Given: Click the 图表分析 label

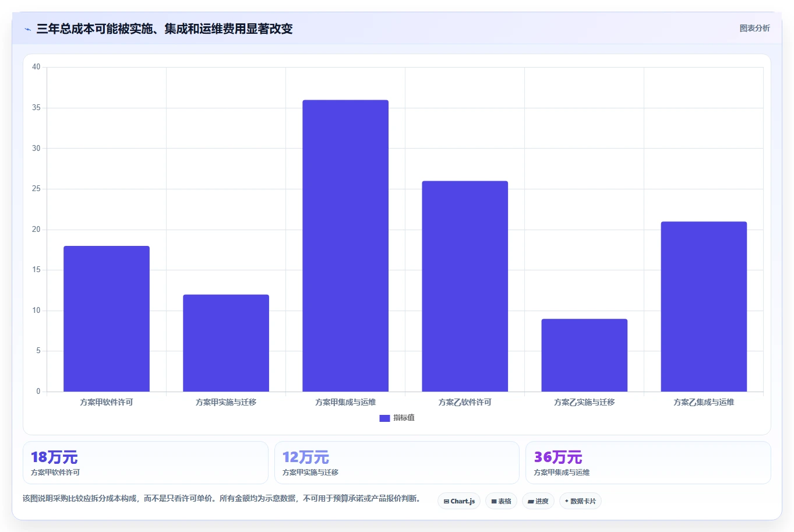Looking at the screenshot, I should tap(754, 28).
